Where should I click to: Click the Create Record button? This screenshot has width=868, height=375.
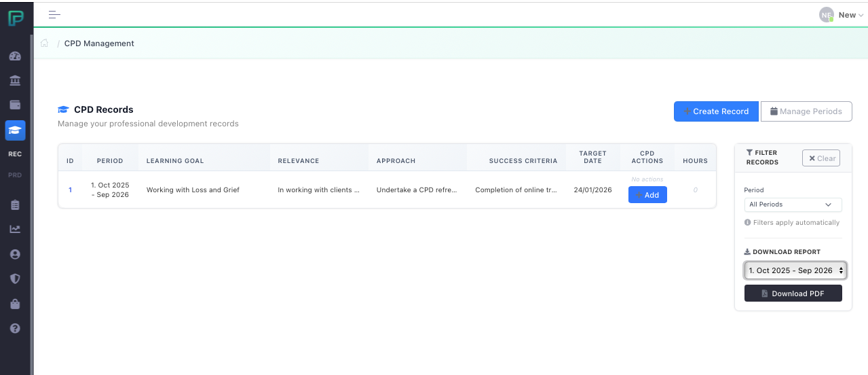pyautogui.click(x=715, y=111)
